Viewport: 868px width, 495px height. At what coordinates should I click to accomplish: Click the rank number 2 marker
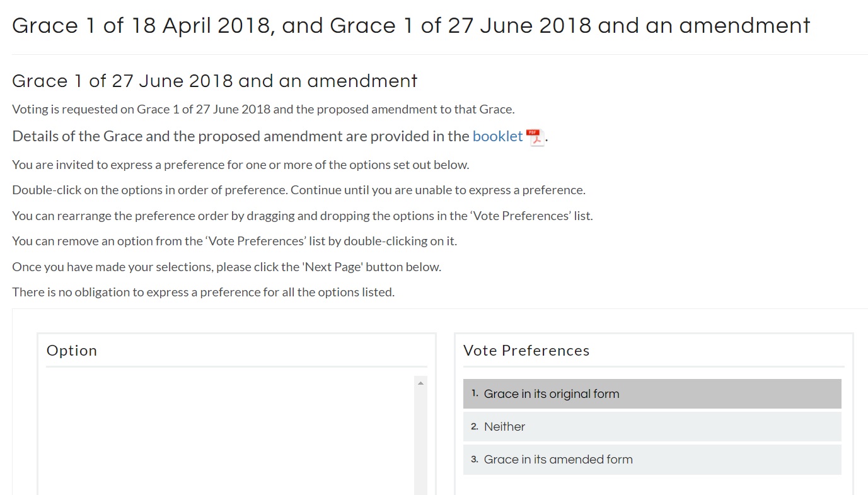[475, 426]
